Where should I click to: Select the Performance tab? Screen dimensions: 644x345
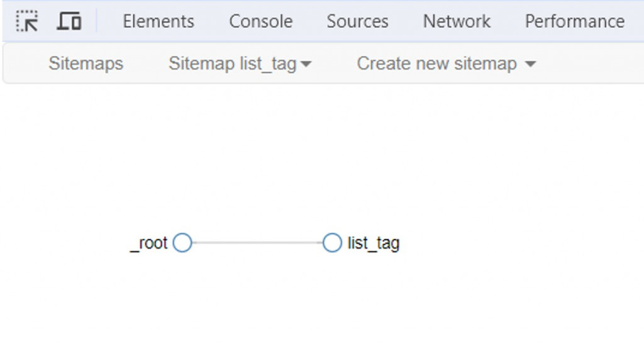click(x=574, y=21)
